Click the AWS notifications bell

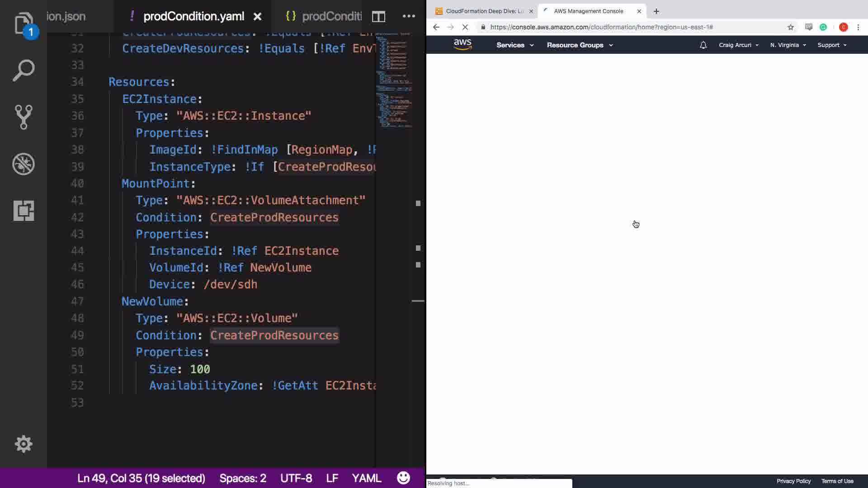(x=703, y=45)
